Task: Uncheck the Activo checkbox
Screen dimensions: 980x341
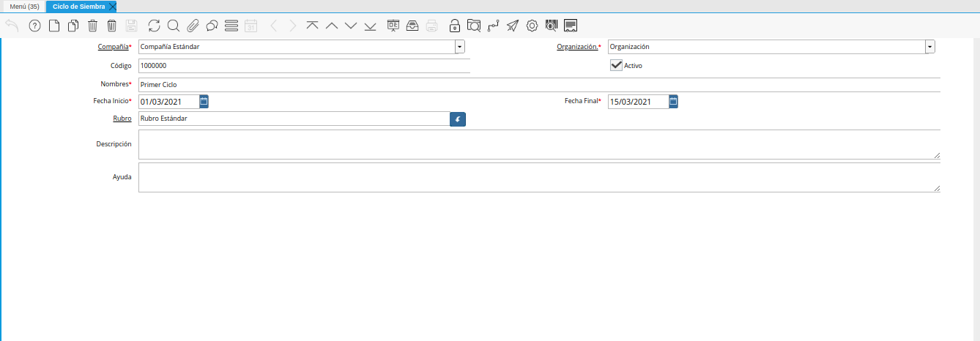Action: point(616,65)
